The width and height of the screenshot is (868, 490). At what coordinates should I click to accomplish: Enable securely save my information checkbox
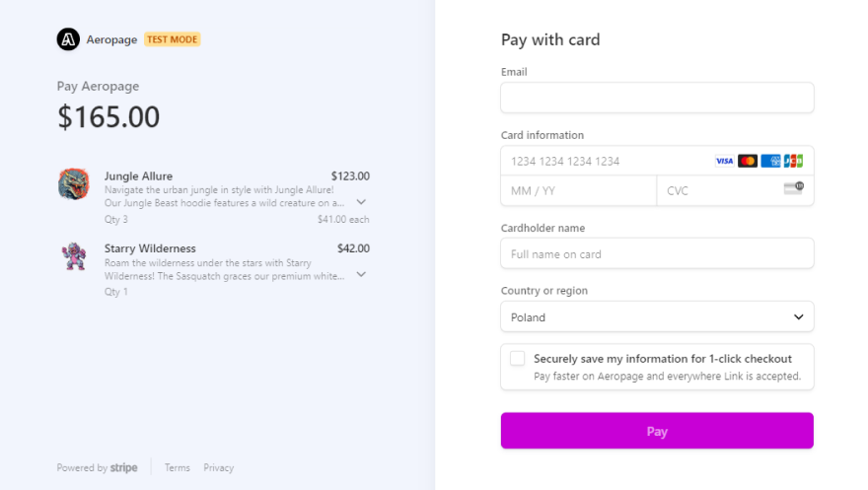518,359
